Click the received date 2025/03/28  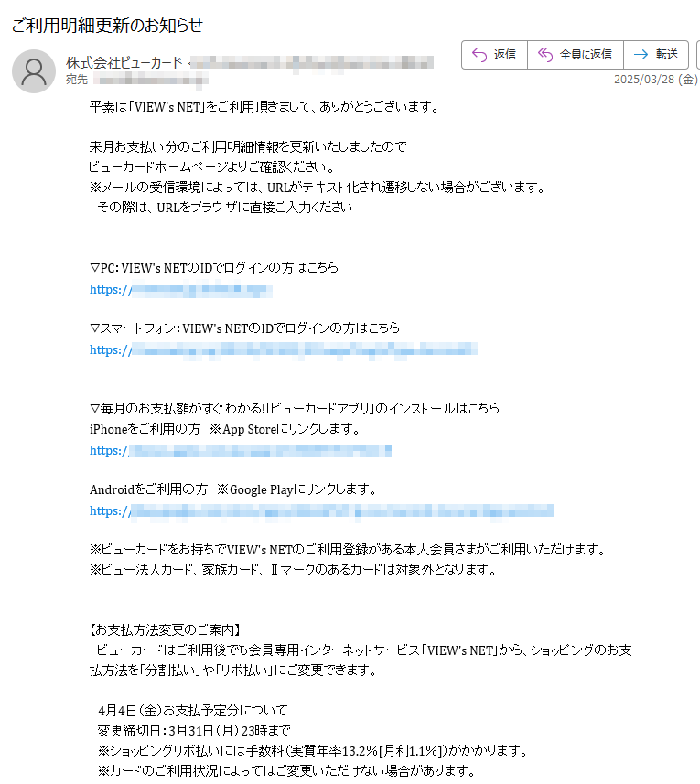tap(644, 79)
